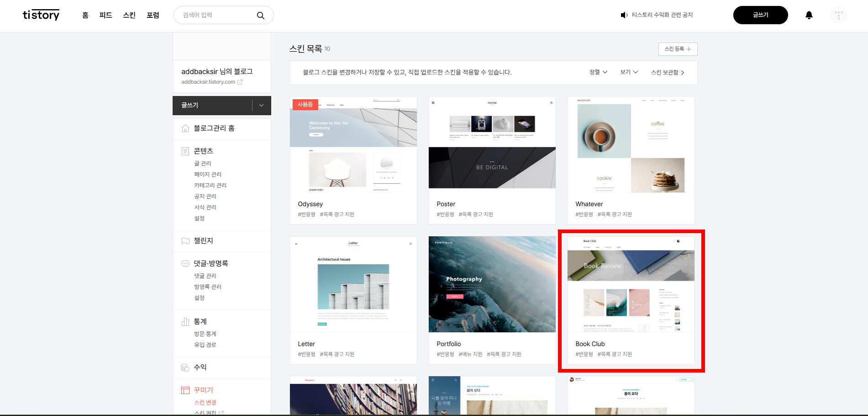This screenshot has width=868, height=416.
Task: Click the black 글쓰기 header button
Action: (760, 15)
